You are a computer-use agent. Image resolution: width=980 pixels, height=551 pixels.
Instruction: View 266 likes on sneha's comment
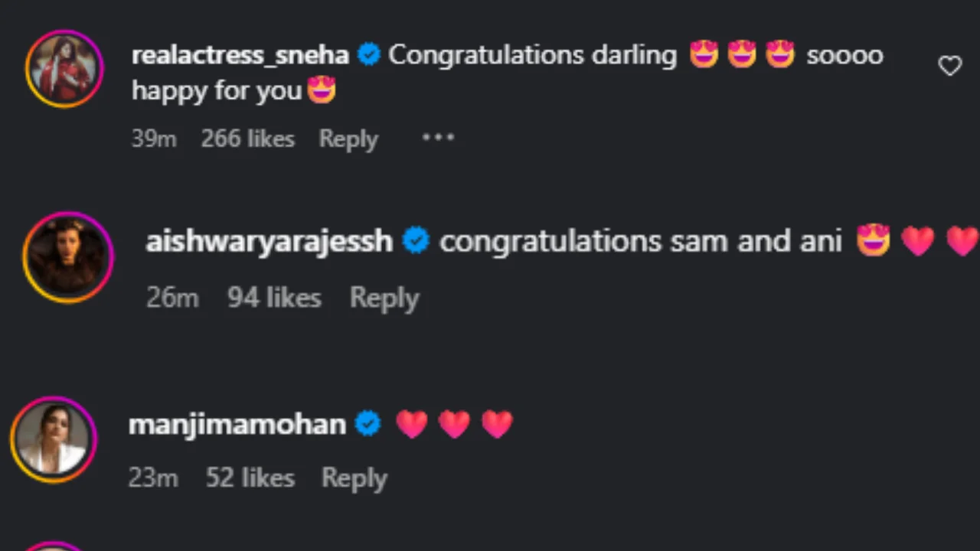tap(247, 139)
